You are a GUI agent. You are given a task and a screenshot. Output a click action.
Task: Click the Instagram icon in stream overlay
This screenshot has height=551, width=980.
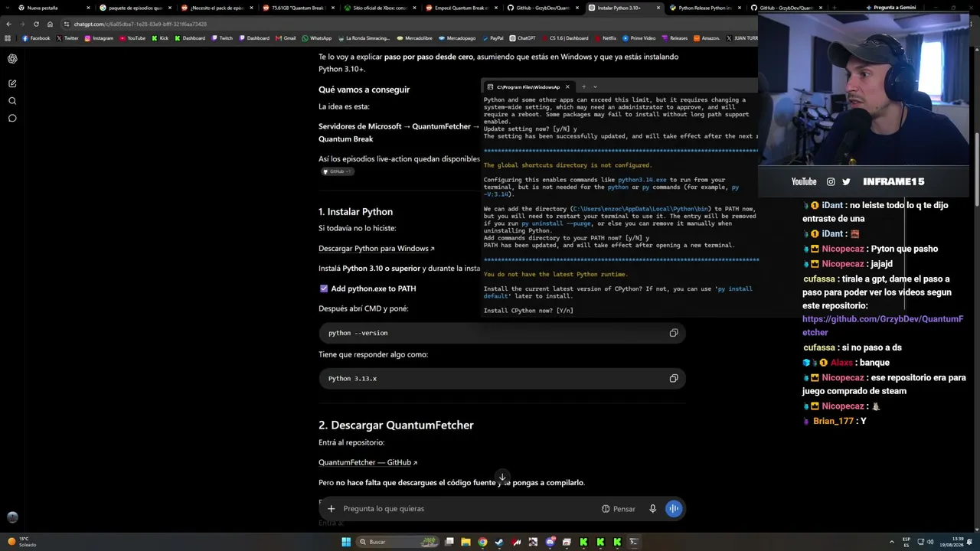pyautogui.click(x=831, y=182)
